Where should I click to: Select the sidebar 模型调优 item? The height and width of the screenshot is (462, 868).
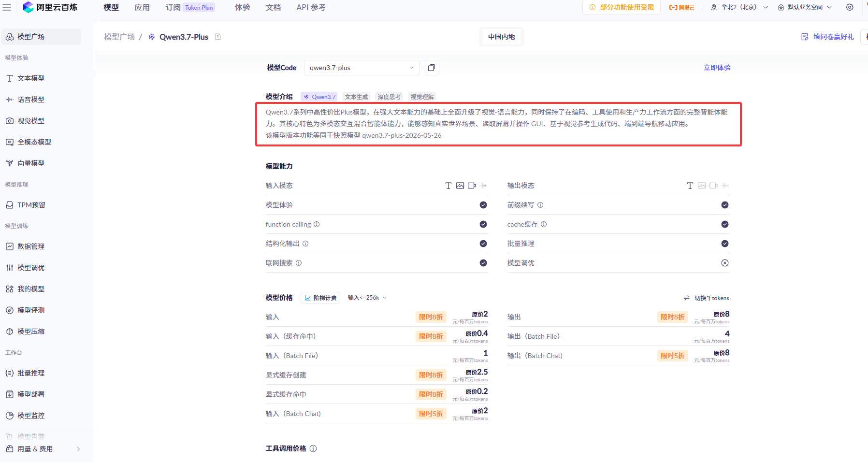pos(42,268)
